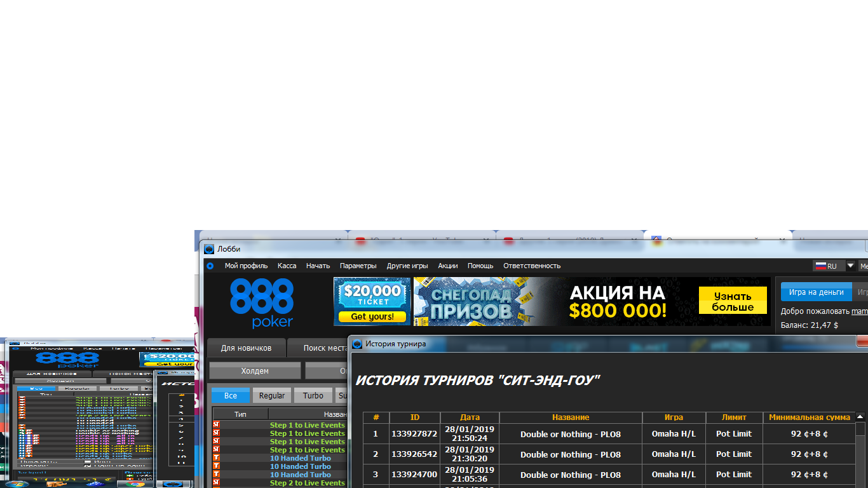Viewport: 868px width, 488px height.
Task: Open the Ответственность menu
Action: click(532, 266)
